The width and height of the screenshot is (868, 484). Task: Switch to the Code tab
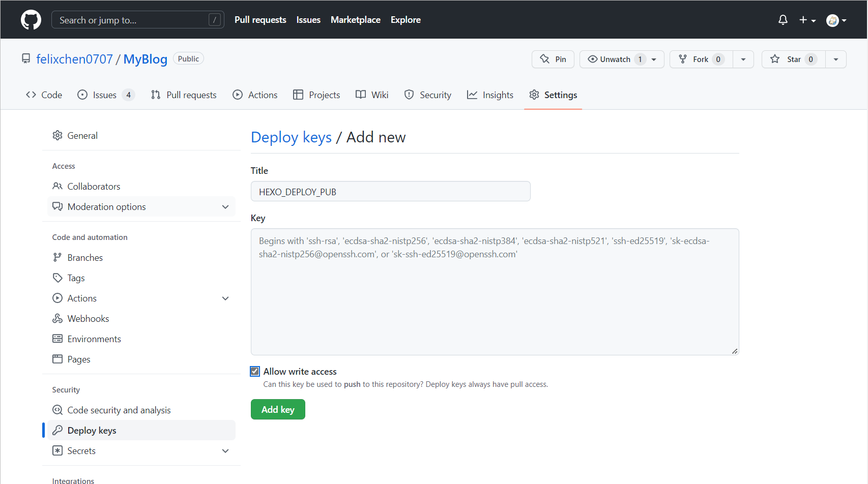tap(44, 95)
